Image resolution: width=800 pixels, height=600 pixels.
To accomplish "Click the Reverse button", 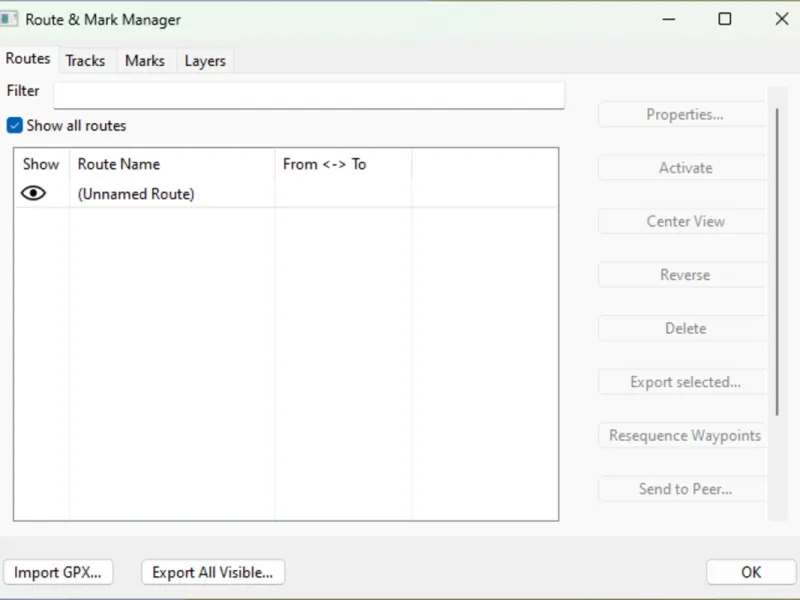I will pyautogui.click(x=684, y=275).
